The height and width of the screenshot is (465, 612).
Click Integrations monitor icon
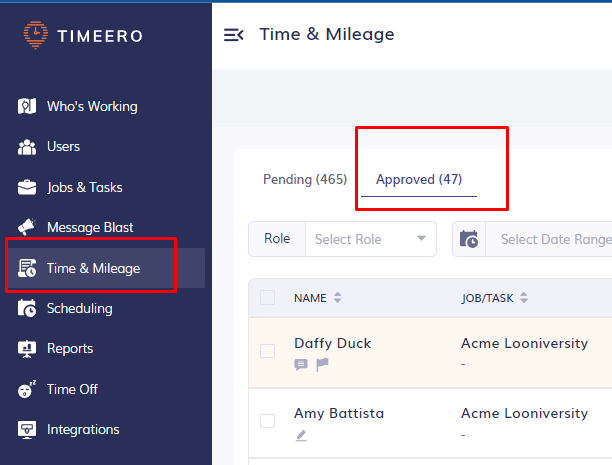27,429
